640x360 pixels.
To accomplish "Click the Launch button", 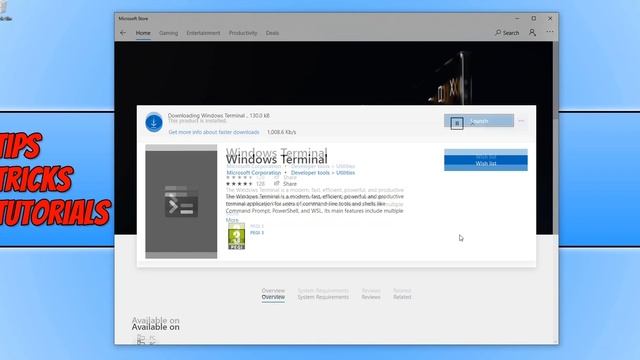I will (x=479, y=121).
